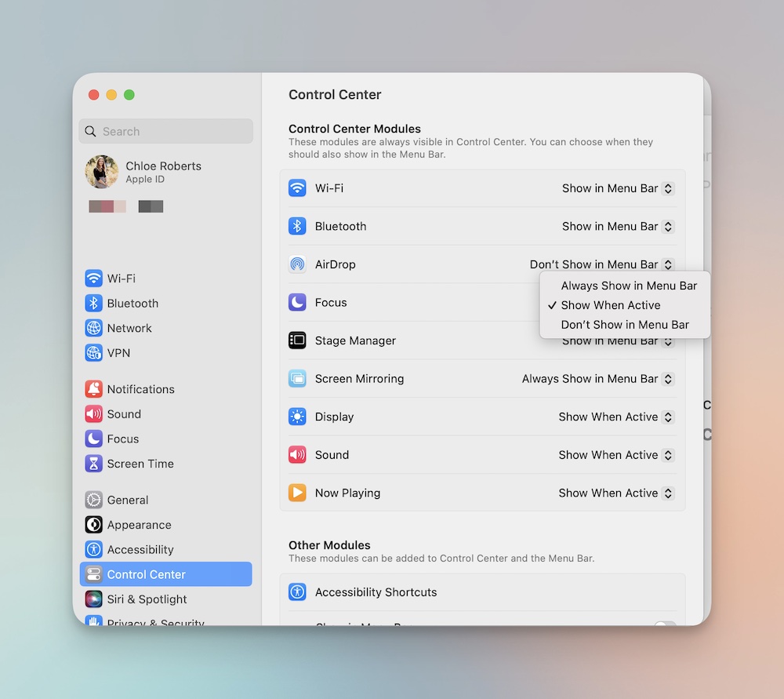The image size is (784, 699).
Task: Focus the Search field
Action: (x=165, y=131)
